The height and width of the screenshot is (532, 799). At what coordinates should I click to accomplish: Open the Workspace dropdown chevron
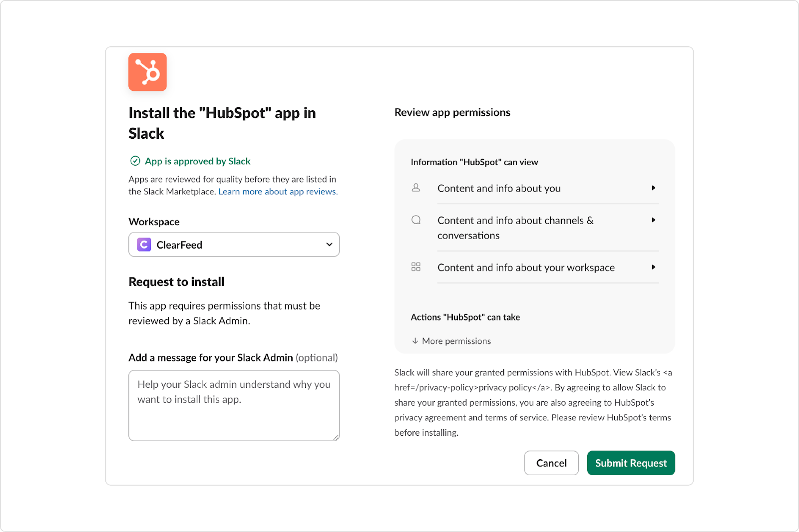pyautogui.click(x=329, y=245)
